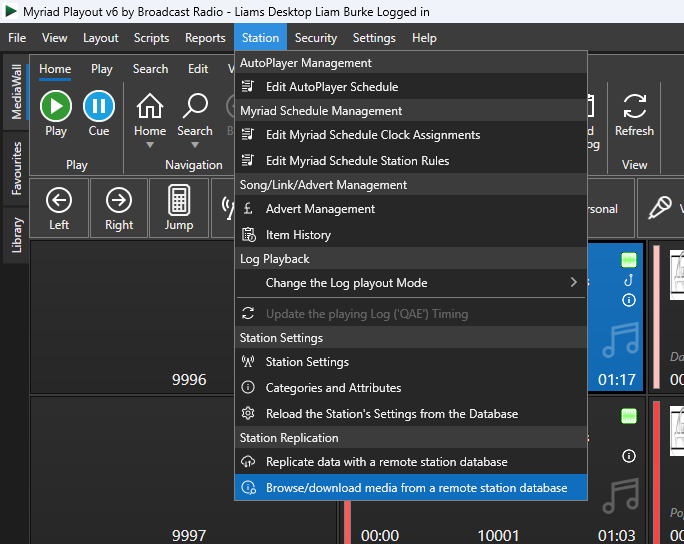Click the microphone icon on the toolbar

[x=660, y=208]
